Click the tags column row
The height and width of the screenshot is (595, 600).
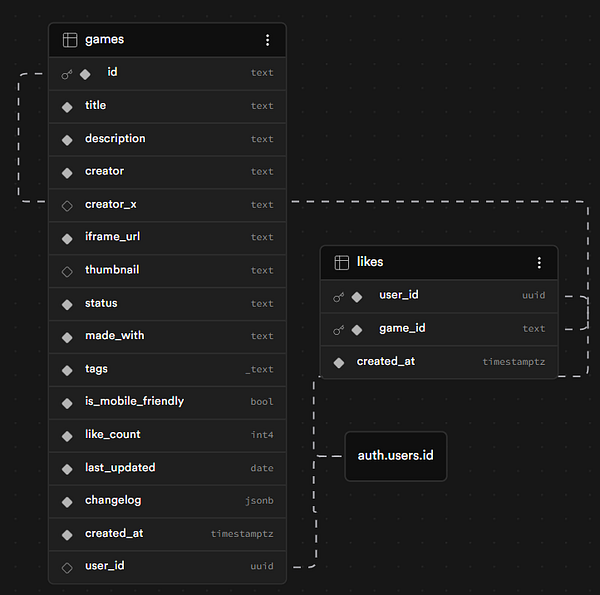click(x=167, y=369)
